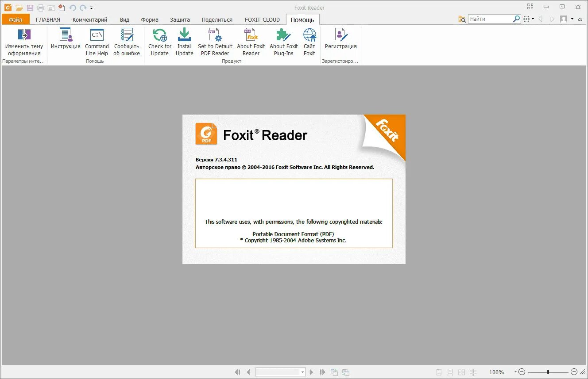Open the Поделиться tab
Screen dimensions: 588x379
point(217,19)
